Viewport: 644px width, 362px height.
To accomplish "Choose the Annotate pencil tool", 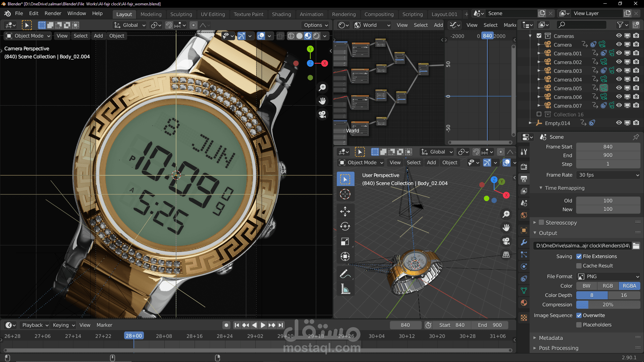I will pos(345,274).
